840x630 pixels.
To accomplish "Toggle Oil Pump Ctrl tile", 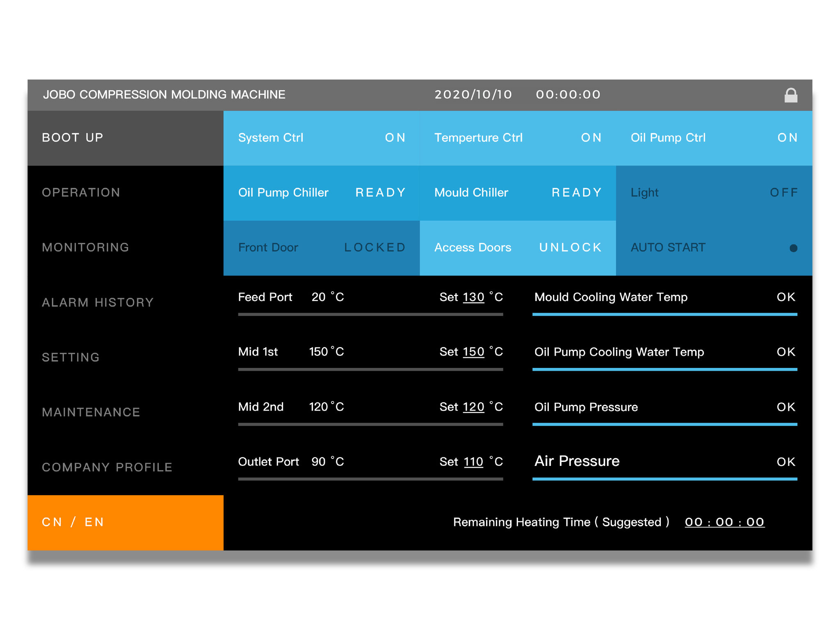I will [x=714, y=138].
